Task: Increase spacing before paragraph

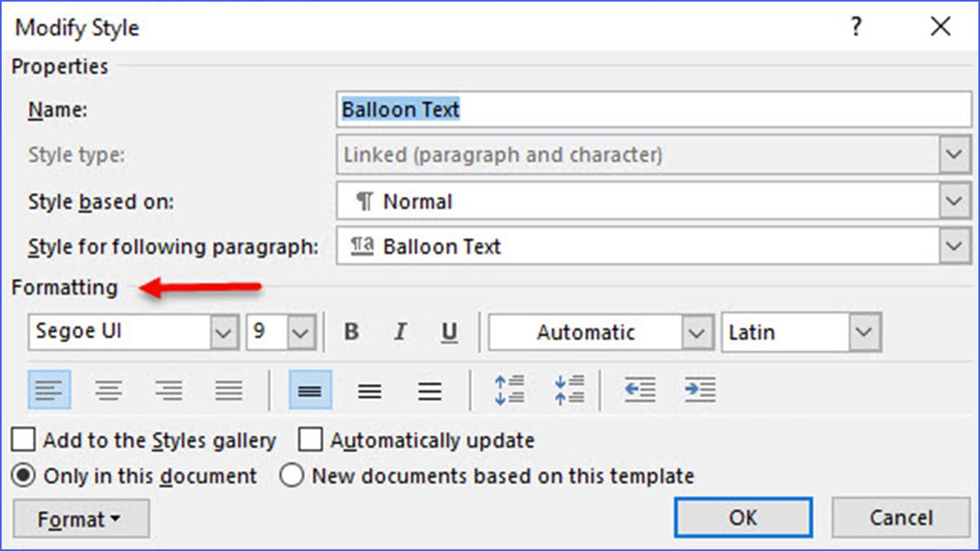Action: click(508, 389)
